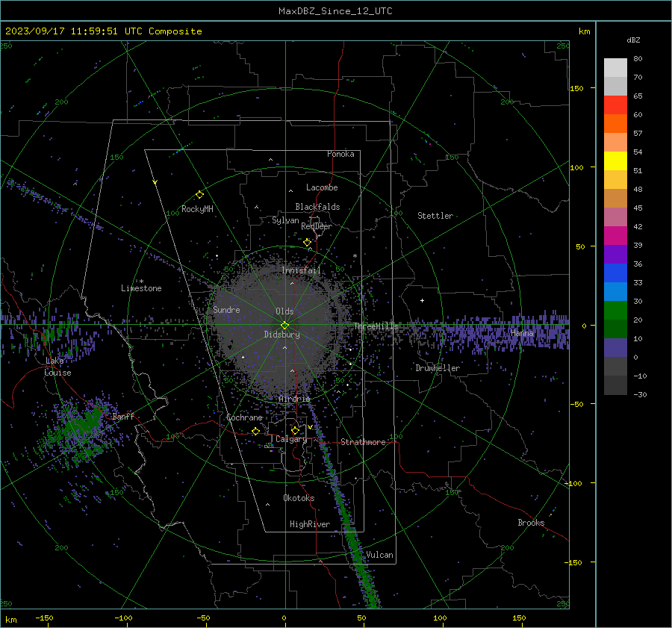The width and height of the screenshot is (672, 628).
Task: Click the Ponoka town label
Action: tap(340, 154)
